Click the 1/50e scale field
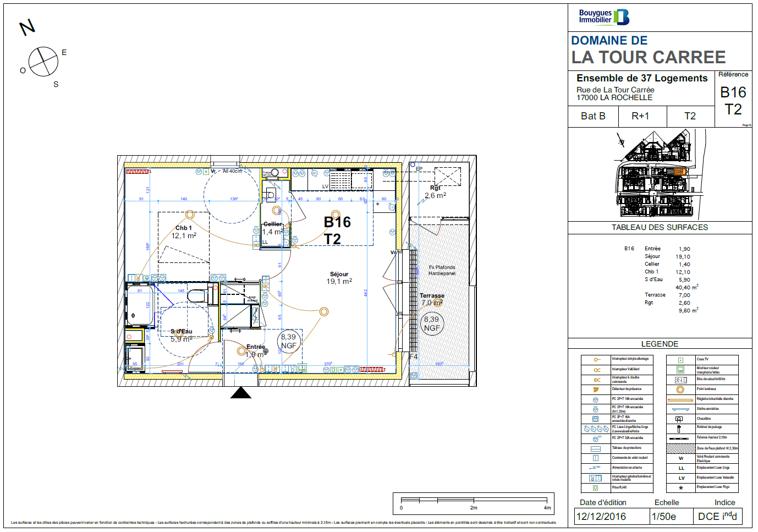This screenshot has height=532, width=758. 664,517
